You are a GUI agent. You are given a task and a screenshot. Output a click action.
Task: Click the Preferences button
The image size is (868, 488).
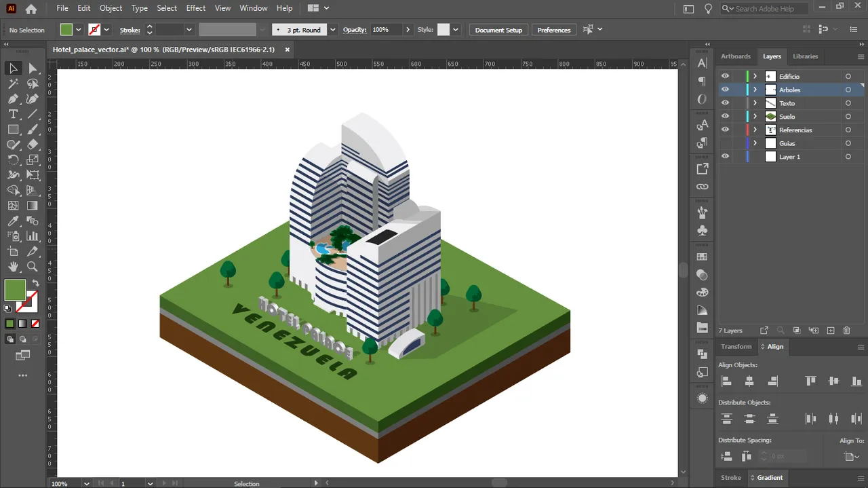click(554, 30)
